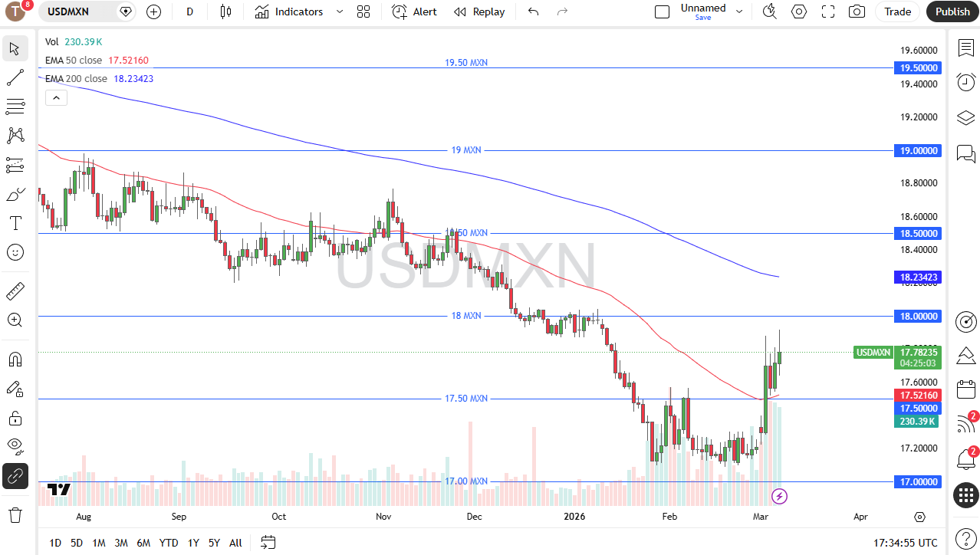This screenshot has height=555, width=980.
Task: Toggle lock all drawing tools
Action: 15,418
